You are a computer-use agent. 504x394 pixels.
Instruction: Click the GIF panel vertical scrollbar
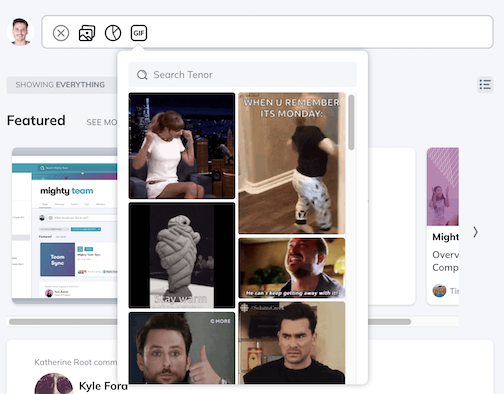(x=351, y=122)
